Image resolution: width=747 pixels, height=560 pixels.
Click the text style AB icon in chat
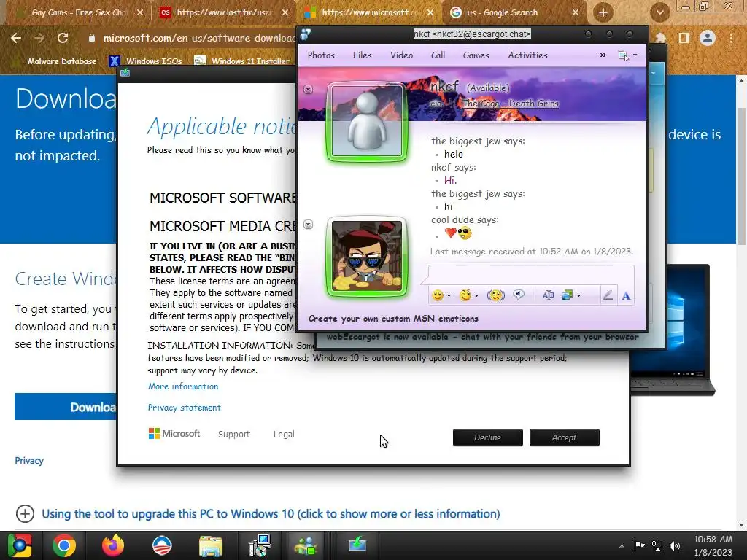549,295
